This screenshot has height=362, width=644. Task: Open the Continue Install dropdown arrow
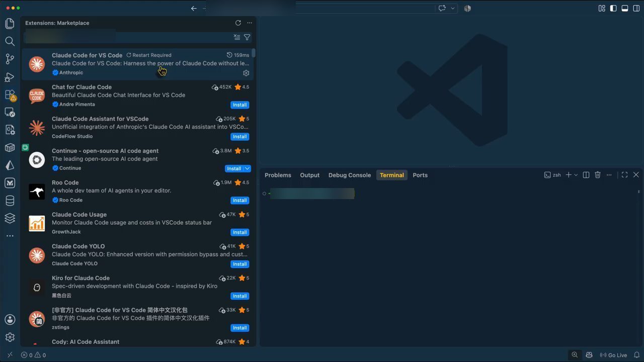point(247,168)
